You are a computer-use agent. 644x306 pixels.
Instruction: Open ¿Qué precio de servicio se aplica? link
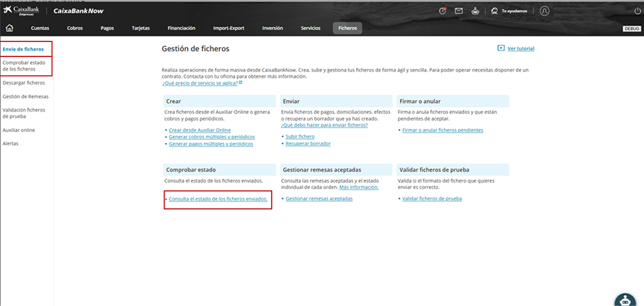200,83
